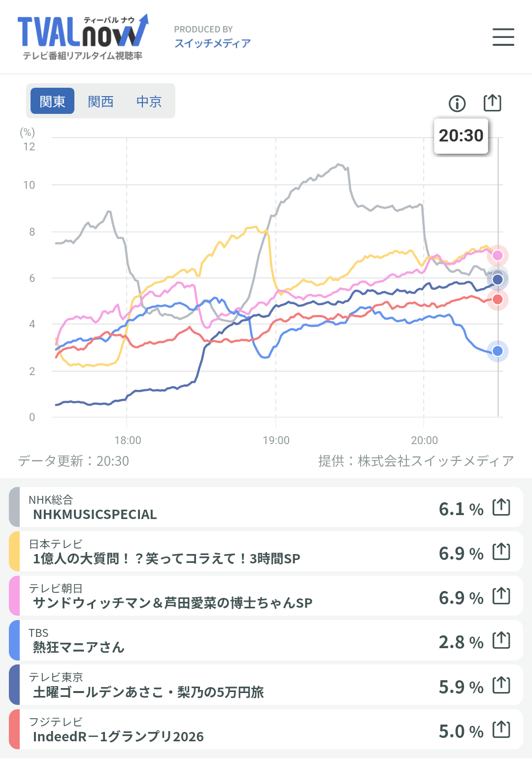This screenshot has height=764, width=532.
Task: Share the テレビ朝日 rating row
Action: click(501, 596)
